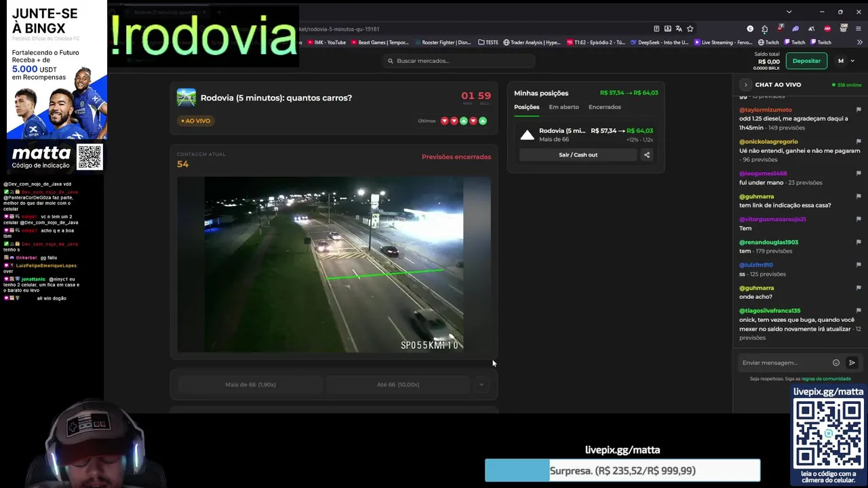Flag guhmarra's indicação question message
This screenshot has height=488, width=868.
coord(859,197)
